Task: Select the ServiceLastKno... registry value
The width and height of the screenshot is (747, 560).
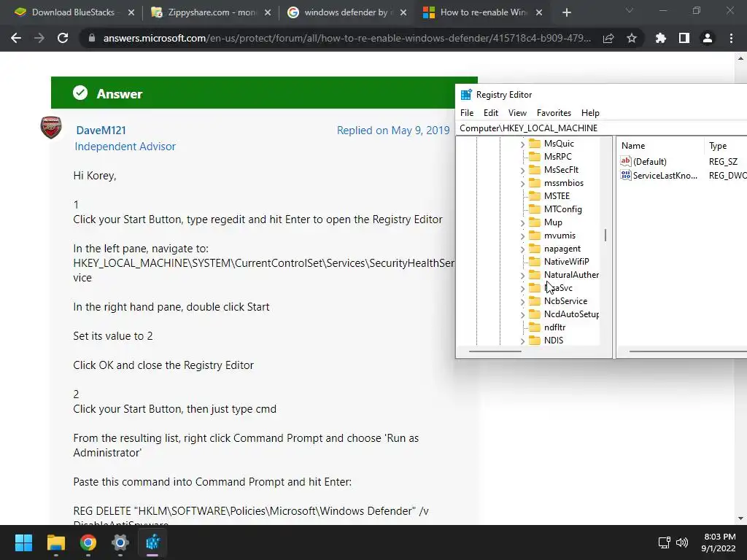Action: [x=665, y=176]
